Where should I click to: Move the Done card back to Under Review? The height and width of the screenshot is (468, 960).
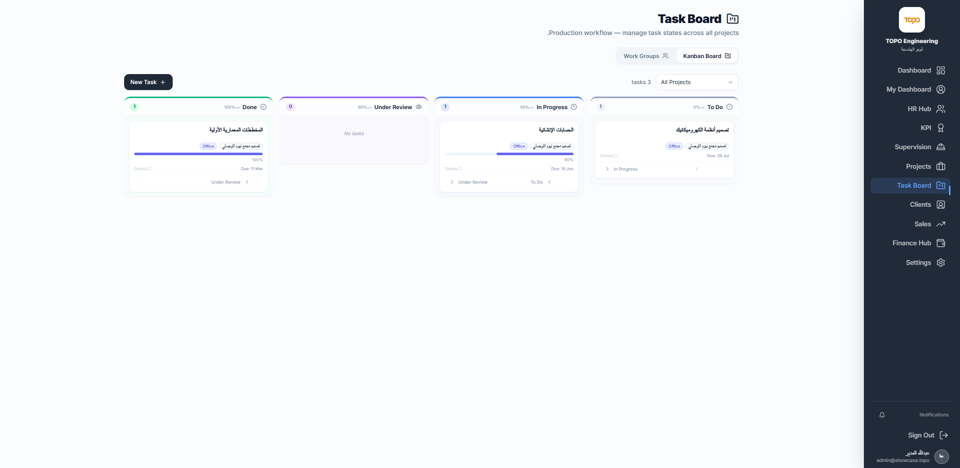tap(230, 182)
